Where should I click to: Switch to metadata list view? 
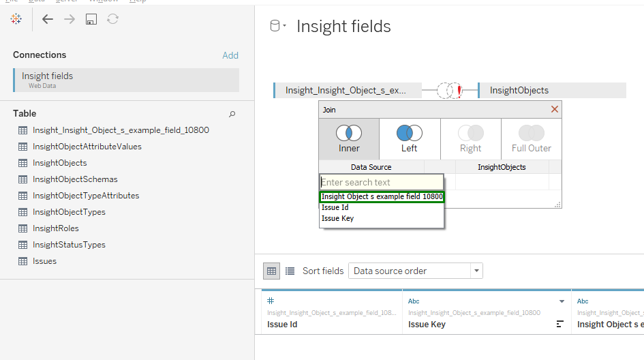click(290, 271)
